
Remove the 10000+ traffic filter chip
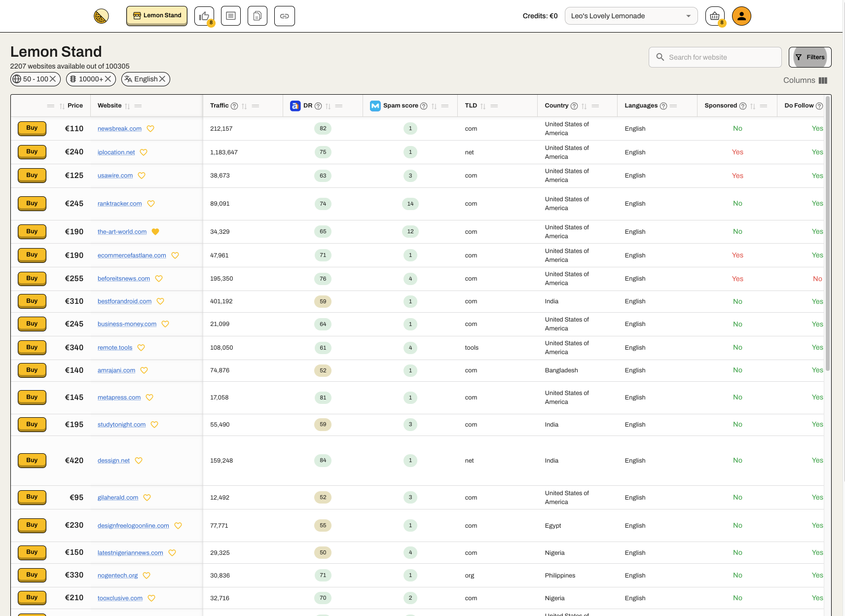[108, 79]
